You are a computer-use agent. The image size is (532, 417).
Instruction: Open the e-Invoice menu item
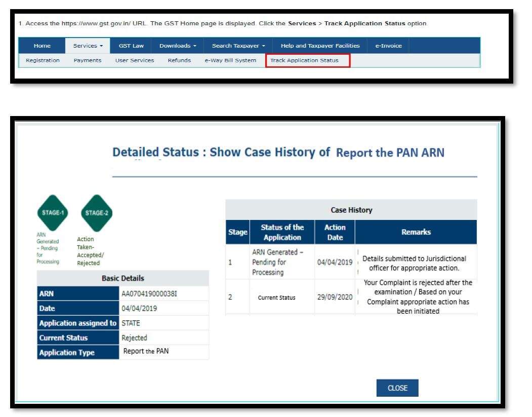click(388, 46)
